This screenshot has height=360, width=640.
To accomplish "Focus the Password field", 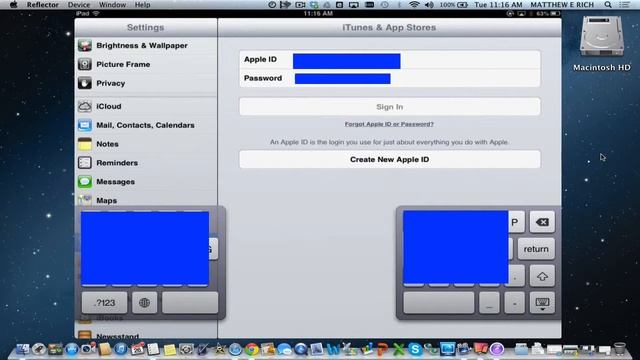I will tap(390, 78).
